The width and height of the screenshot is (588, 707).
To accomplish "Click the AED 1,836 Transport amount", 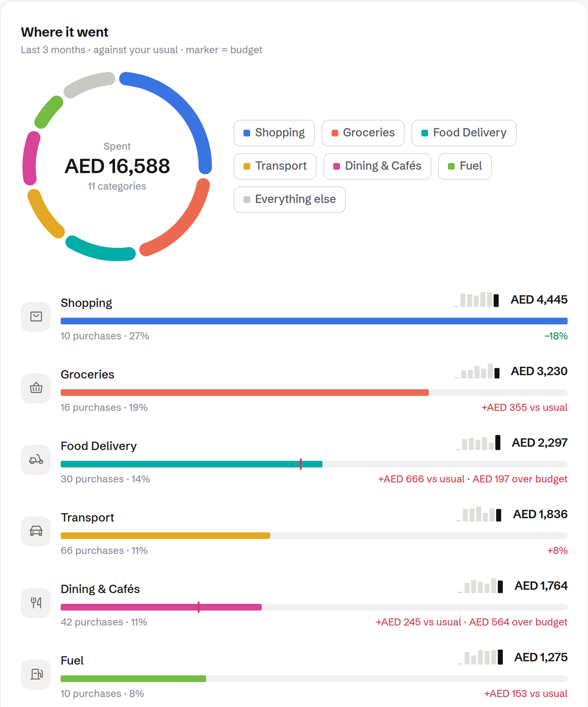I will 540,514.
